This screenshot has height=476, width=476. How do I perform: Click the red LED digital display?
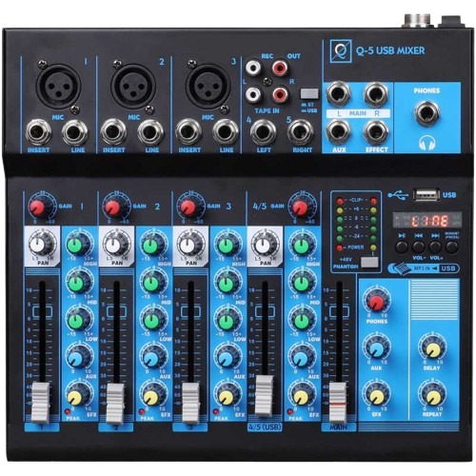427,220
